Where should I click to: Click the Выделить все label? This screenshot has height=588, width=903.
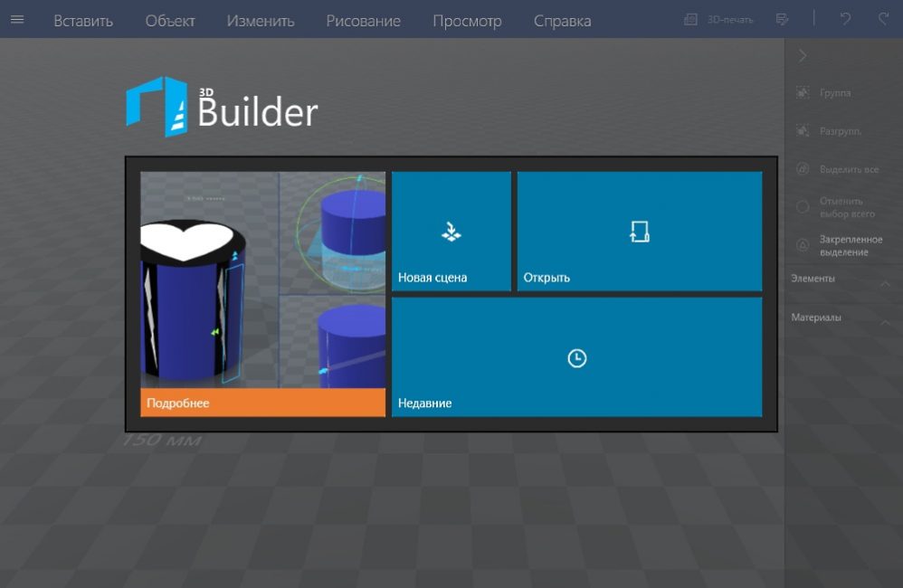point(850,169)
